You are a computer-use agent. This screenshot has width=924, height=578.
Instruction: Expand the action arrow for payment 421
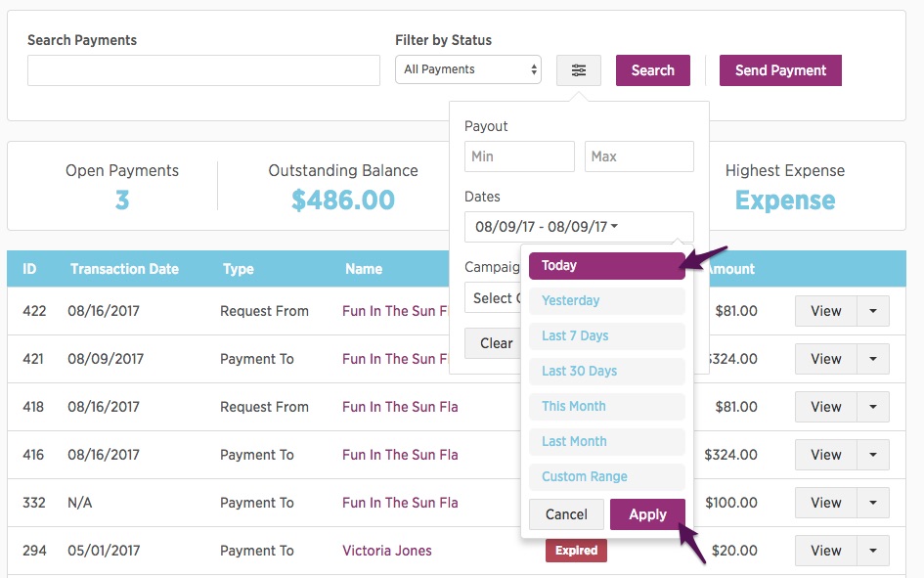[873, 359]
